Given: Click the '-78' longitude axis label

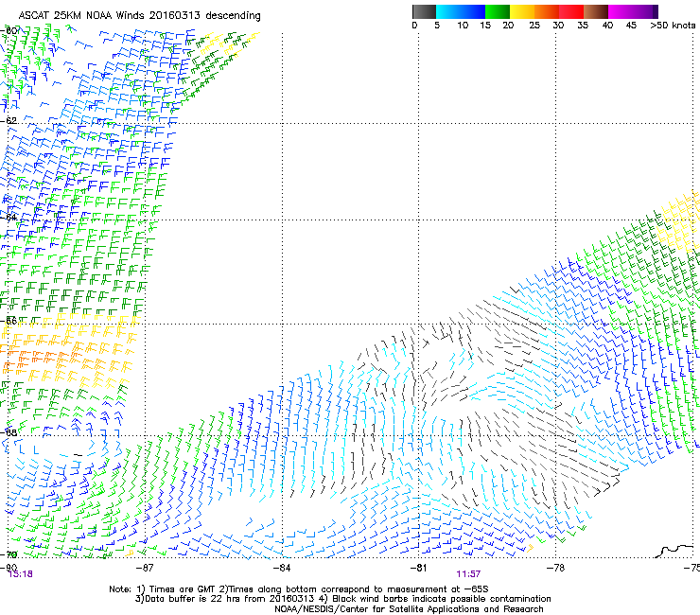Looking at the screenshot, I should click(x=555, y=568).
